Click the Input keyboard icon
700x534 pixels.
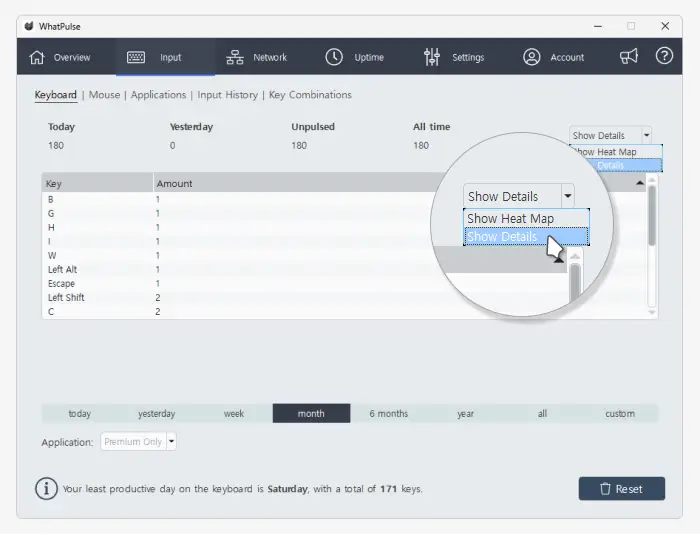136,57
